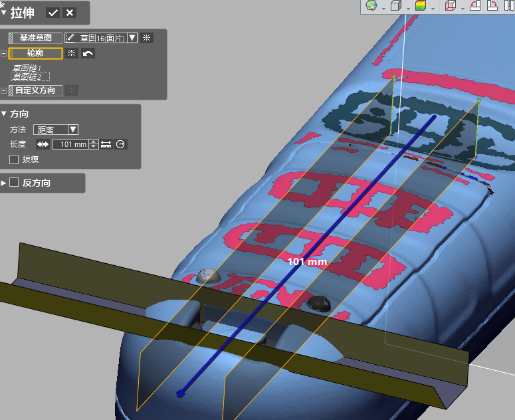
Task: Collapse the 轮廓 list with minus box
Action: 4,53
